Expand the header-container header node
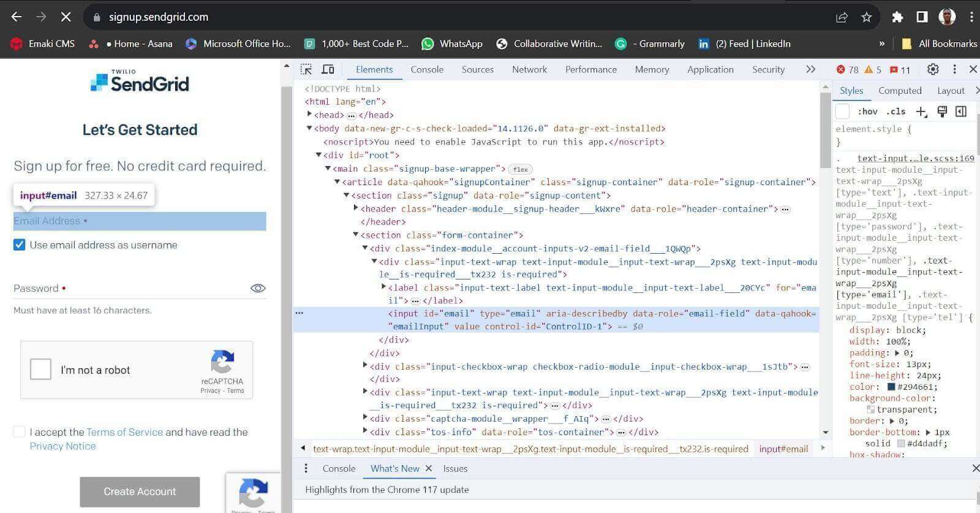Viewport: 980px width, 513px height. (x=356, y=208)
